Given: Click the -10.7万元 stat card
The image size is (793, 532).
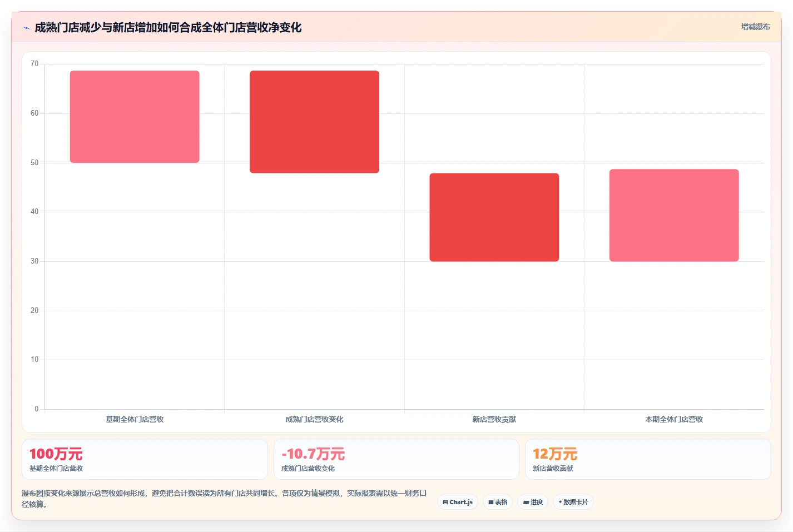Looking at the screenshot, I should [x=396, y=459].
